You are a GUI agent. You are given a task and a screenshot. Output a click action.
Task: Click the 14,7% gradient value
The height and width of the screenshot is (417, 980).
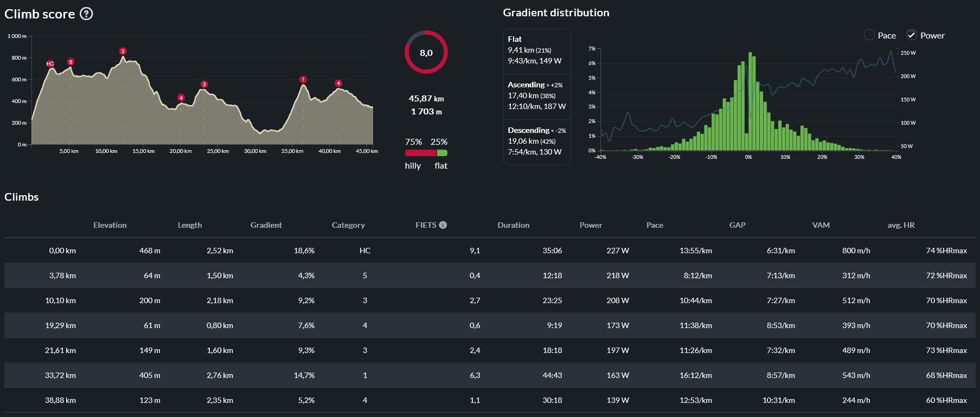click(x=304, y=375)
